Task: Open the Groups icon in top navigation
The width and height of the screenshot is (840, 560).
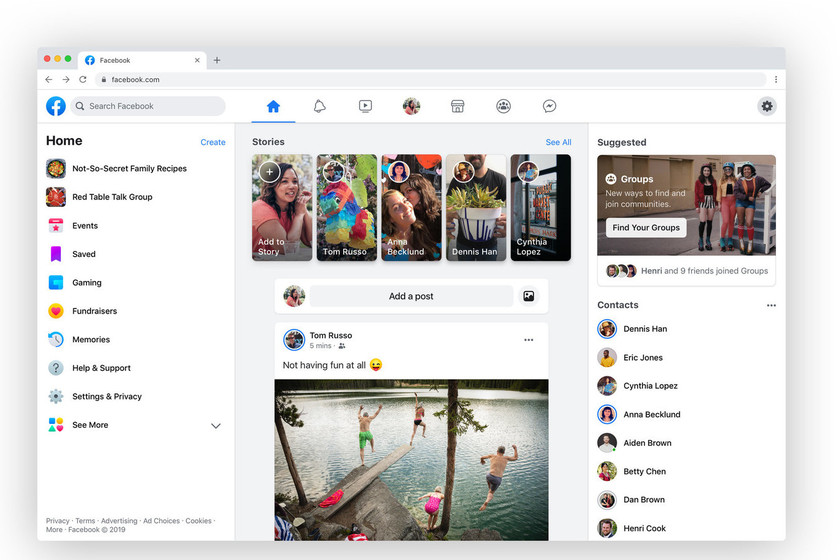Action: (x=503, y=106)
